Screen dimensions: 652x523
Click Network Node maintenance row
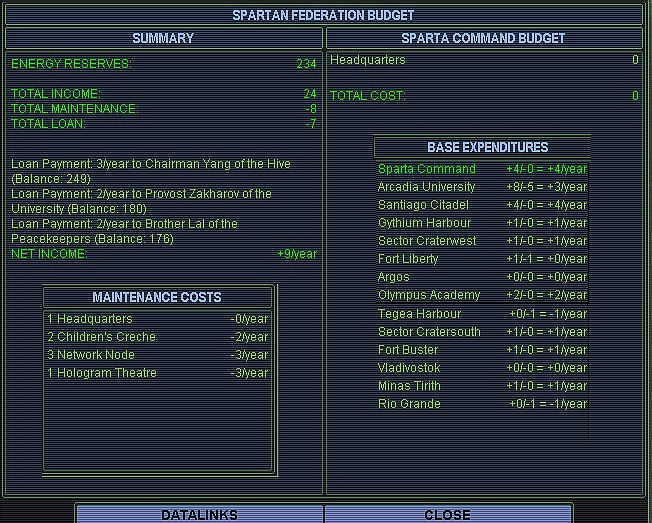click(x=158, y=355)
